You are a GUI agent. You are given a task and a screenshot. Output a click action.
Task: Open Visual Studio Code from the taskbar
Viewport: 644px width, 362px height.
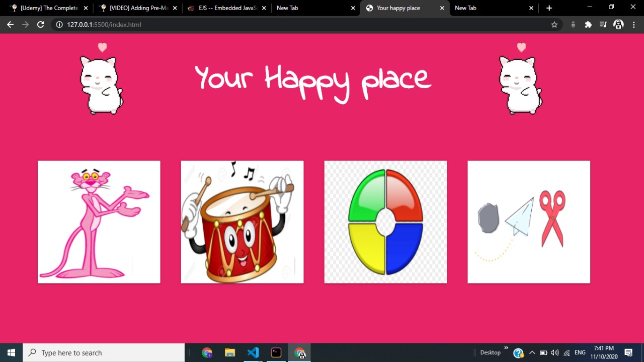click(x=253, y=352)
